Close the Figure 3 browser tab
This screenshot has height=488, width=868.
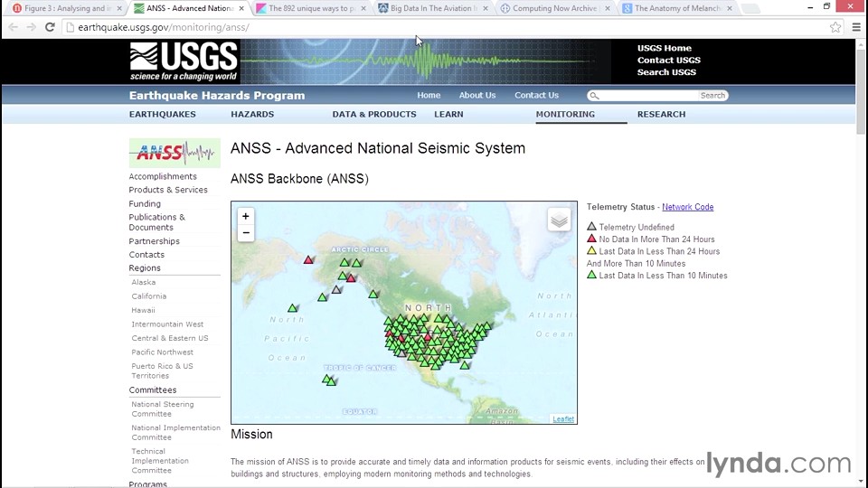119,8
